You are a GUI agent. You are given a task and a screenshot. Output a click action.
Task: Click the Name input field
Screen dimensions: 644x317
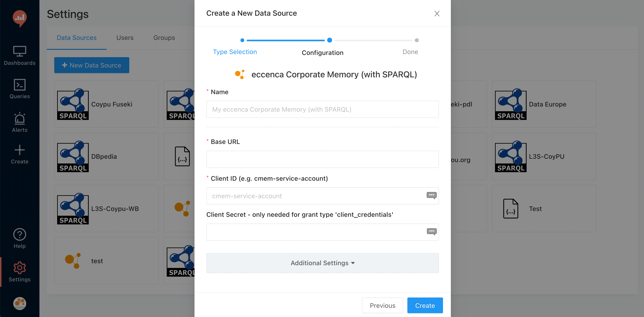click(322, 109)
